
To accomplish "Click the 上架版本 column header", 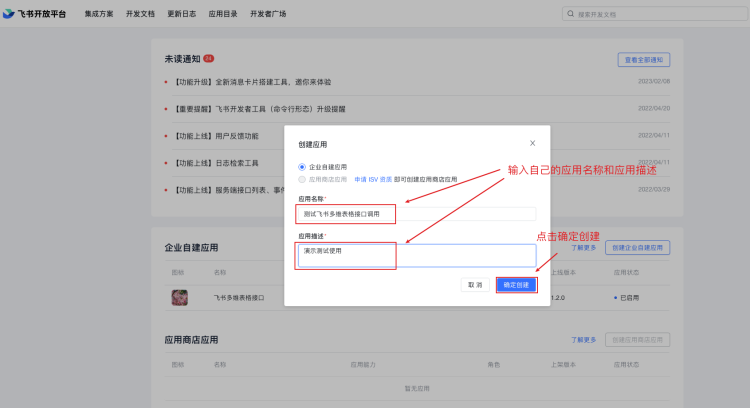I will pos(563,364).
